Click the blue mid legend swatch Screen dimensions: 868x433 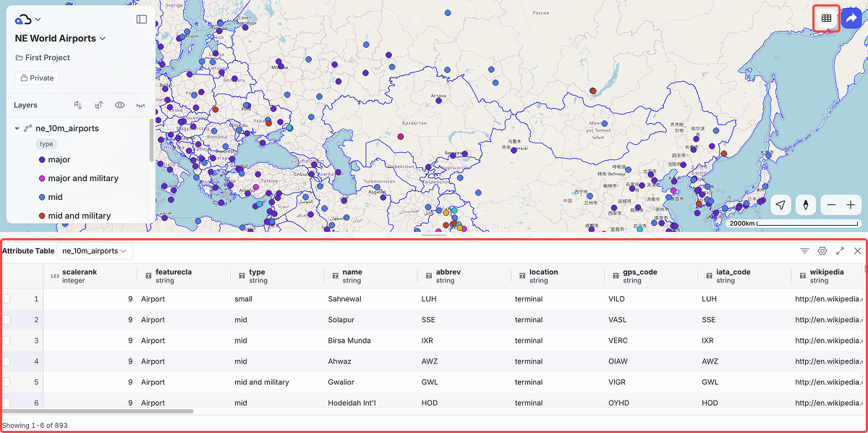tap(42, 197)
